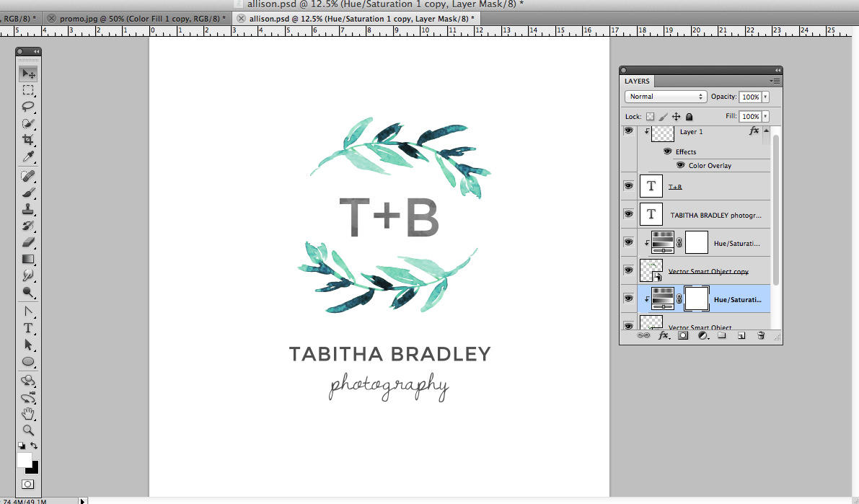Select the Eraser tool
The image size is (859, 504).
click(x=28, y=242)
